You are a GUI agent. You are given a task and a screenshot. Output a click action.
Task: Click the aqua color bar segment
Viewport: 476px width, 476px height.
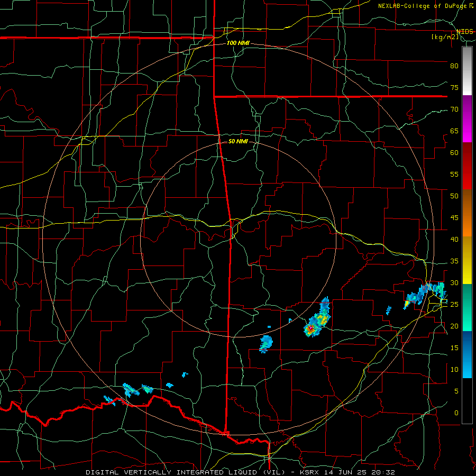click(x=467, y=320)
